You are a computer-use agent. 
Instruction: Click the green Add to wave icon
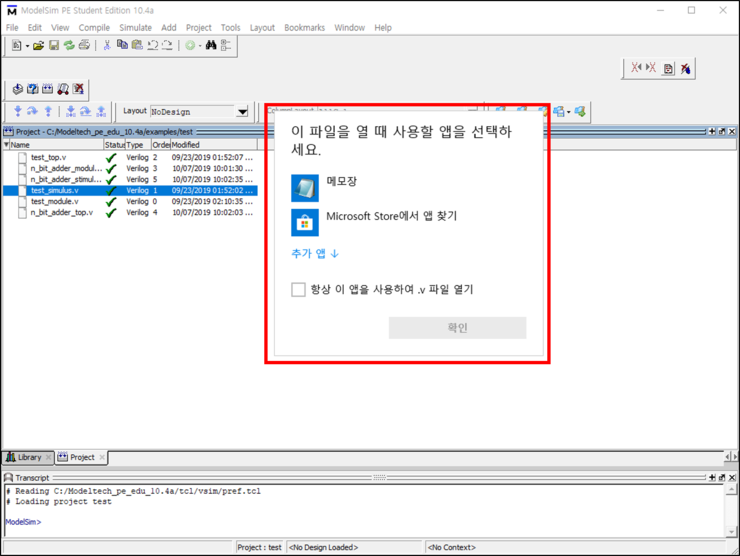[x=190, y=45]
